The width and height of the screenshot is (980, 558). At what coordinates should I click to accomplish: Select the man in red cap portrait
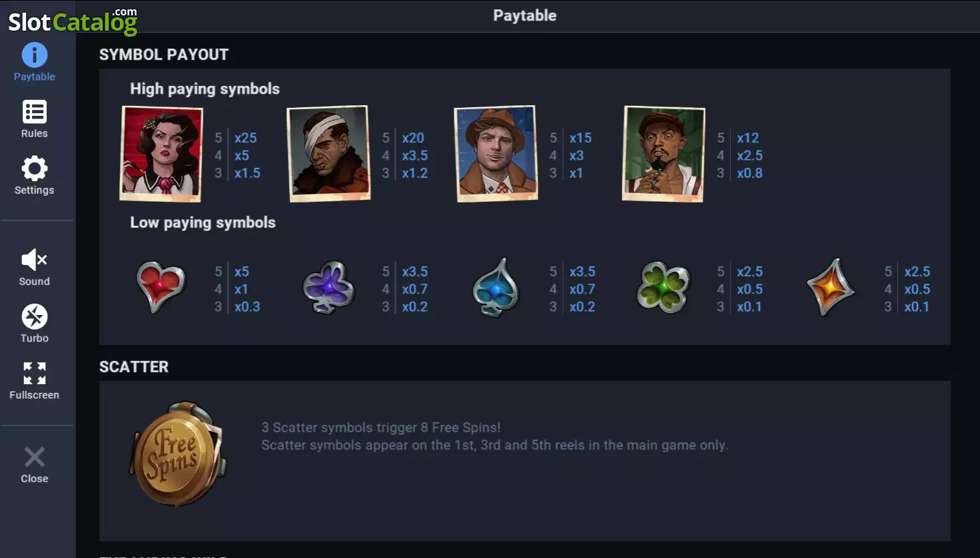[664, 154]
